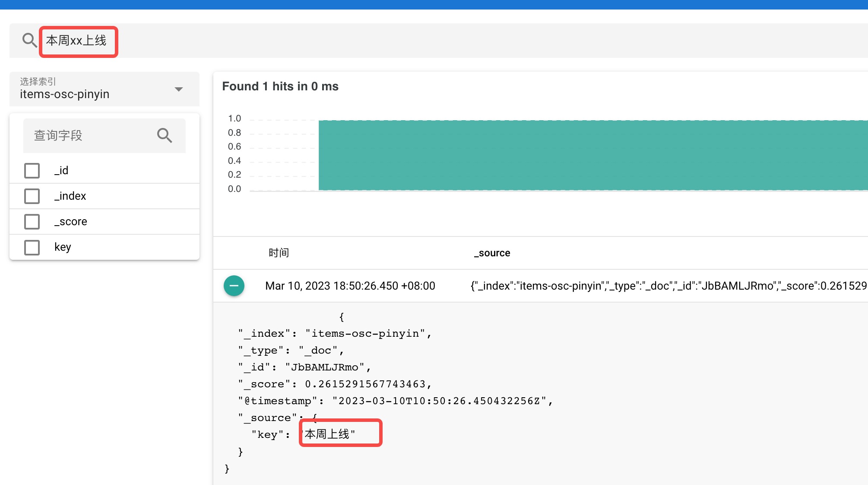Click the 'Found 1 hits in 0 ms' text

click(280, 86)
